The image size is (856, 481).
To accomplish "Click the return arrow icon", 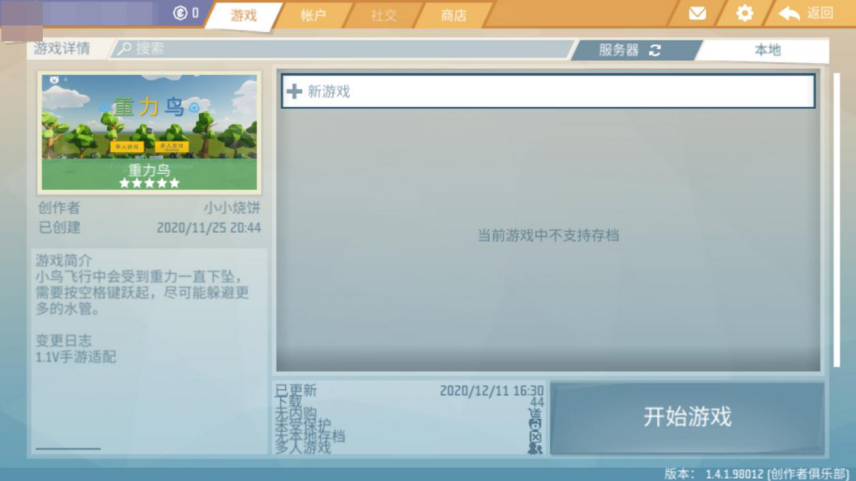I will (x=789, y=13).
